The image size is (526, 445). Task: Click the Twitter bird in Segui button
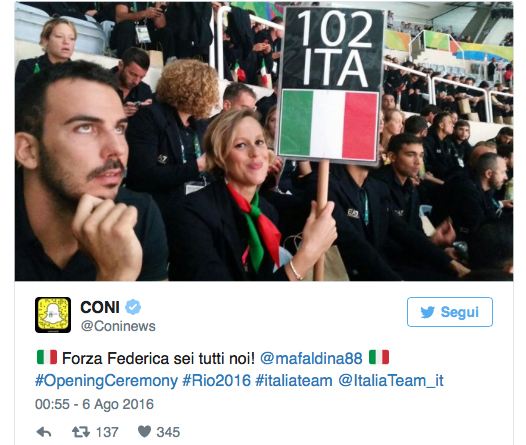point(428,312)
